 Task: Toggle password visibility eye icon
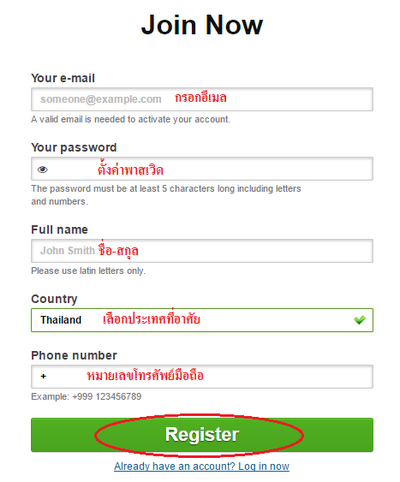(x=42, y=170)
